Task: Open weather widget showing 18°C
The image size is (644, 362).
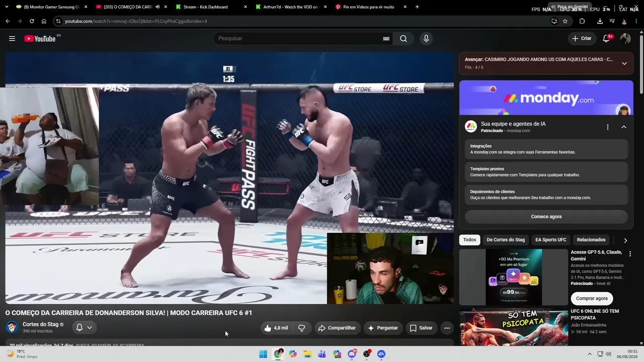Action: [x=21, y=354]
